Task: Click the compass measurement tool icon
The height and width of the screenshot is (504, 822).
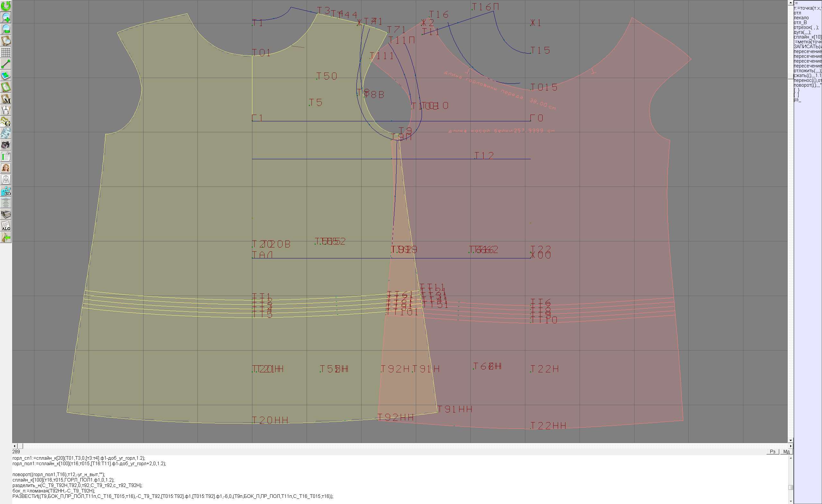Action: pyautogui.click(x=6, y=110)
